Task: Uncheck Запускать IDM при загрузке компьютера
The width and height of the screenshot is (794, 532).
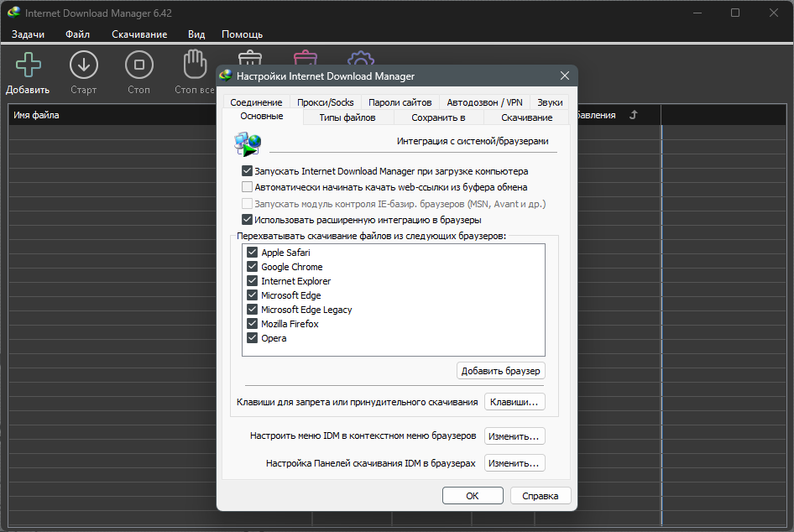Action: [x=248, y=170]
